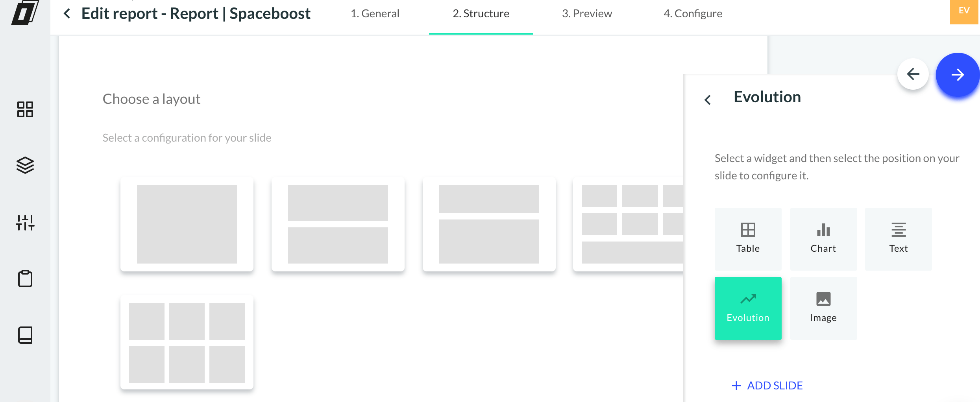Choose the grid with bottom bar layout
Viewport: 980px width, 402px height.
629,224
